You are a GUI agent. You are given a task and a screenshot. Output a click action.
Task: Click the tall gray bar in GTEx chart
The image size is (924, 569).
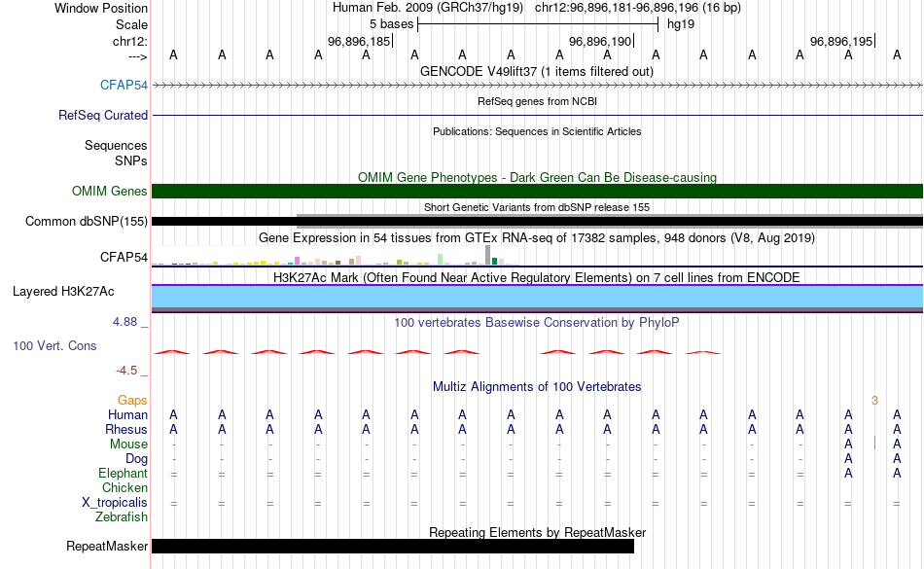(488, 255)
